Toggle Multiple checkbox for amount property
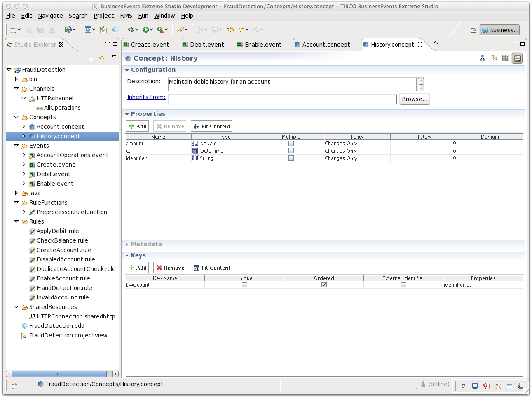This screenshot has height=398, width=532. [x=291, y=144]
